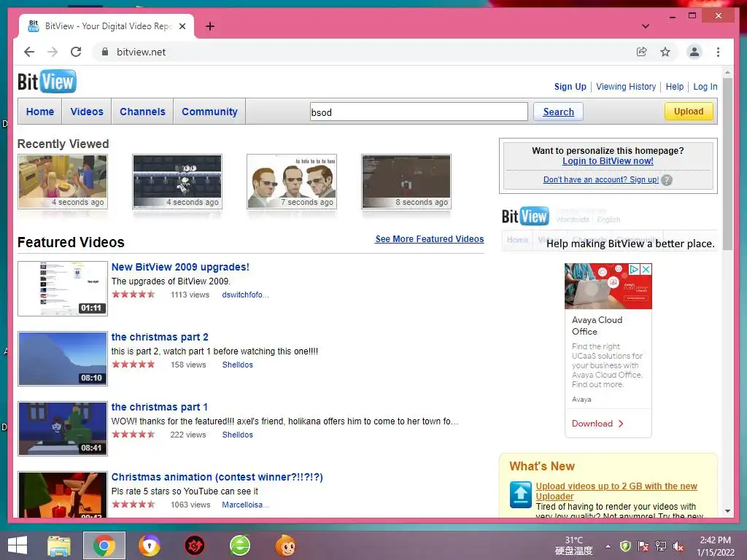Click the 01:11 thumbnail of BitView 2009 upgrades
This screenshot has width=747, height=560.
point(63,289)
